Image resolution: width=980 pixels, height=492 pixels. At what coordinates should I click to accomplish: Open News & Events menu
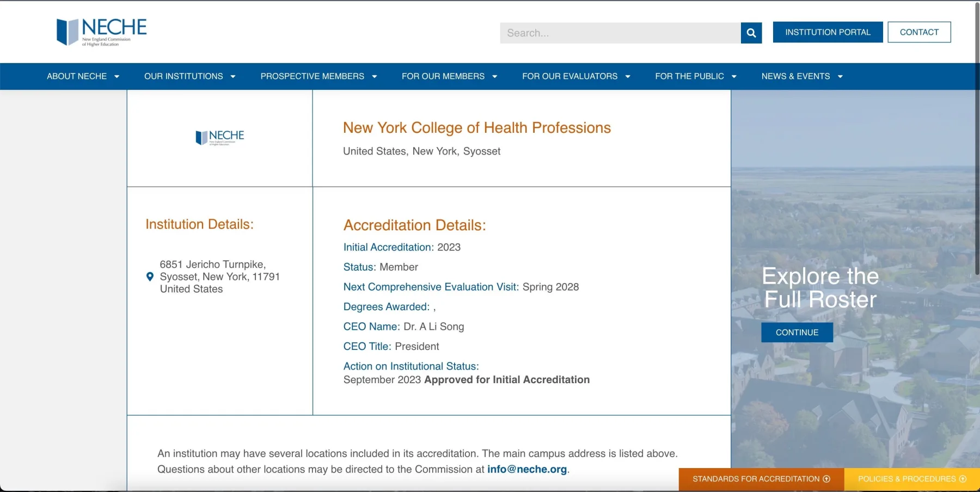click(795, 76)
